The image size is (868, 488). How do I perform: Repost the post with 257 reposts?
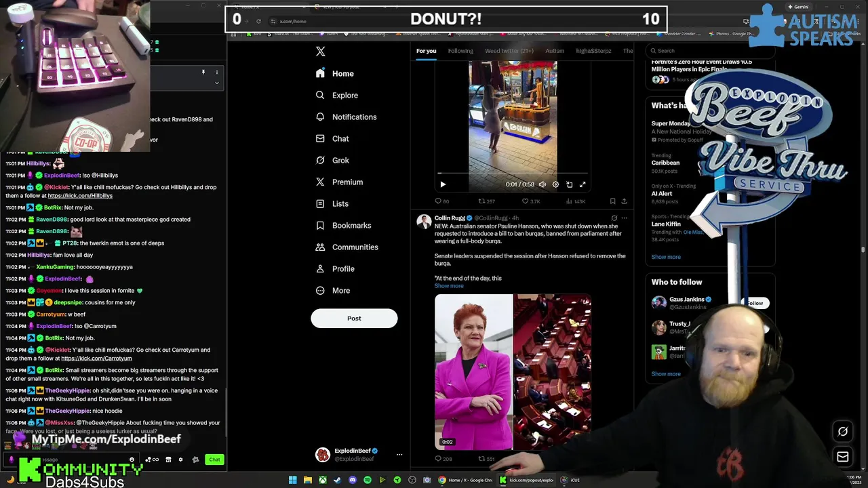(x=486, y=201)
